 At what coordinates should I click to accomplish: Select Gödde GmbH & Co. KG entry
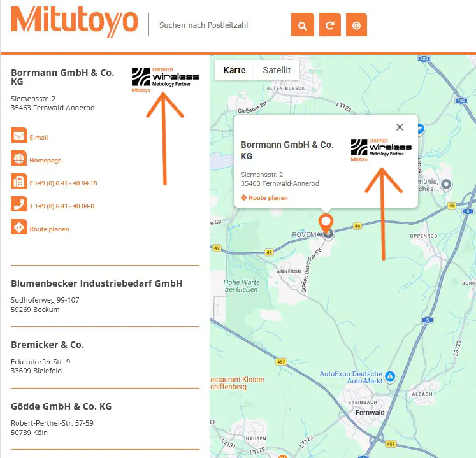(61, 406)
